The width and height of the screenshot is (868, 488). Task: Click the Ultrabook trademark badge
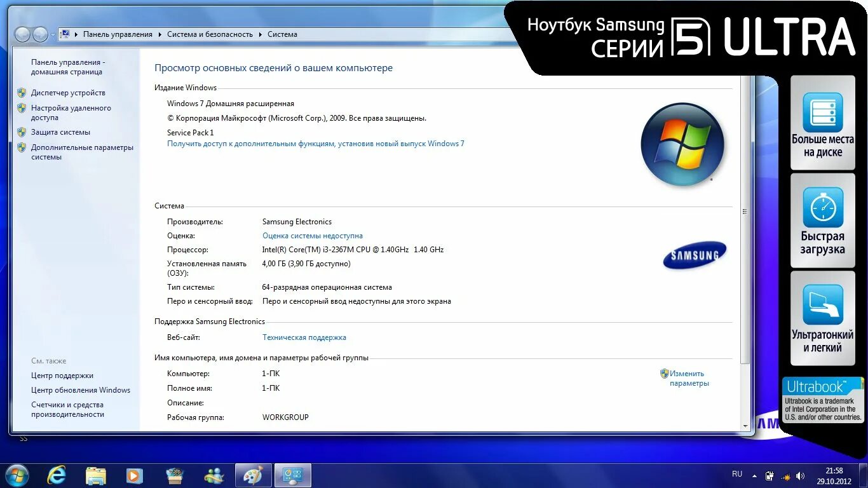click(x=823, y=400)
